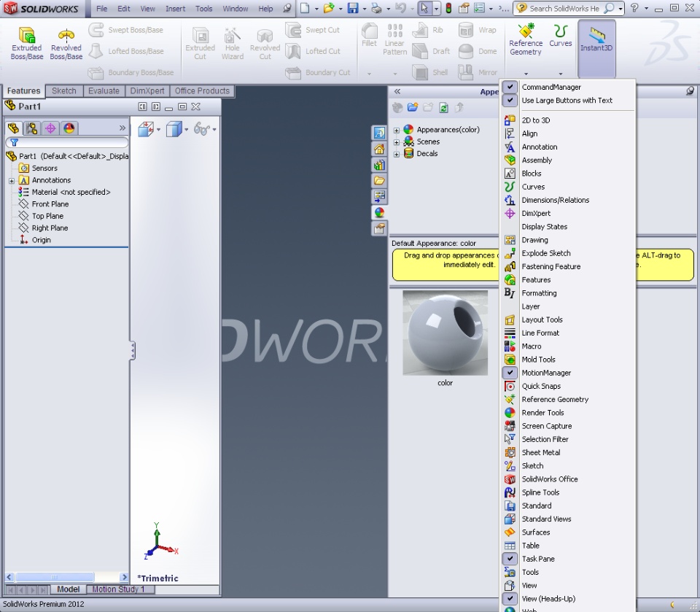Click the feature tree horizontal scrollbar
Screen dimensions: 700x612
(x=66, y=577)
